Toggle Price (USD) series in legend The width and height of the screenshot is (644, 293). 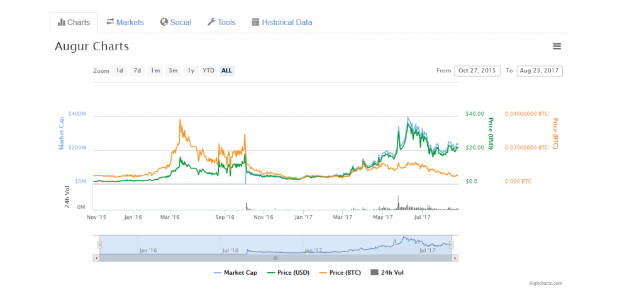click(288, 272)
